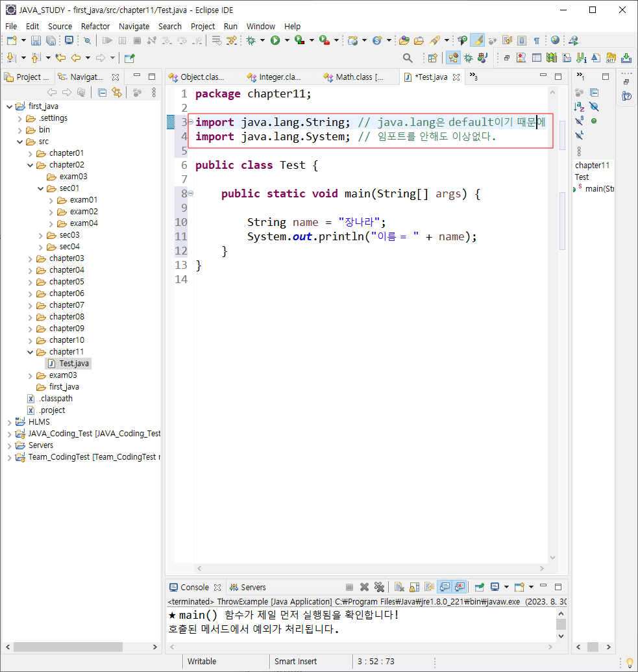Image resolution: width=638 pixels, height=672 pixels.
Task: Toggle Scroll Lock in Console
Action: 414,587
